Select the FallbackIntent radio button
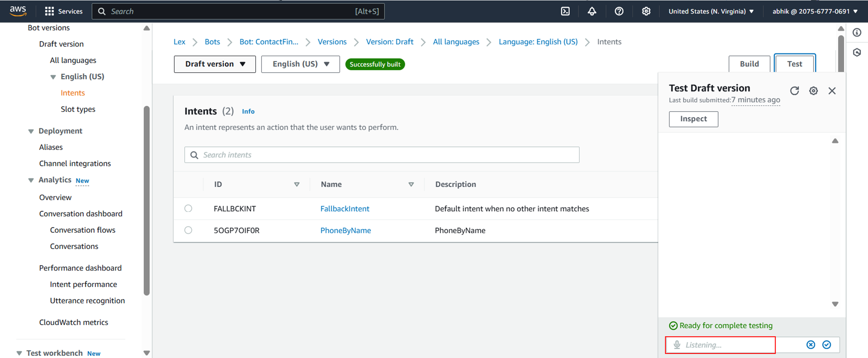Viewport: 868px width, 358px height. pyautogui.click(x=188, y=208)
